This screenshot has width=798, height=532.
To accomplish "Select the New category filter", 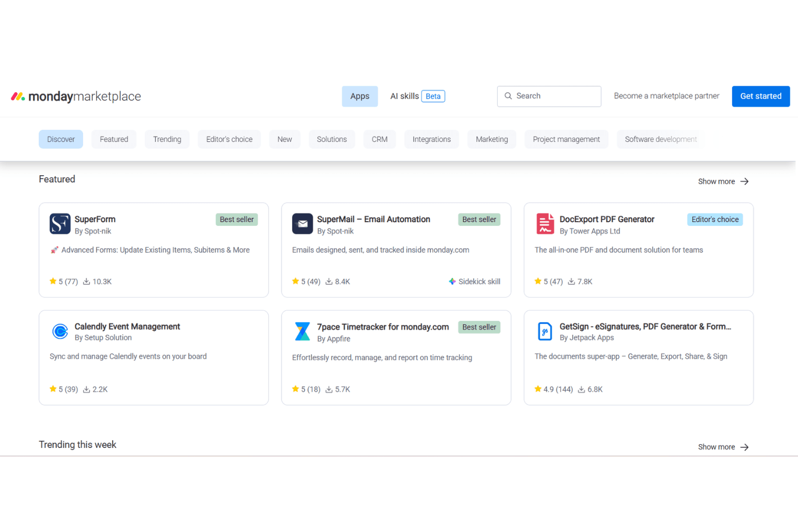I will coord(285,139).
